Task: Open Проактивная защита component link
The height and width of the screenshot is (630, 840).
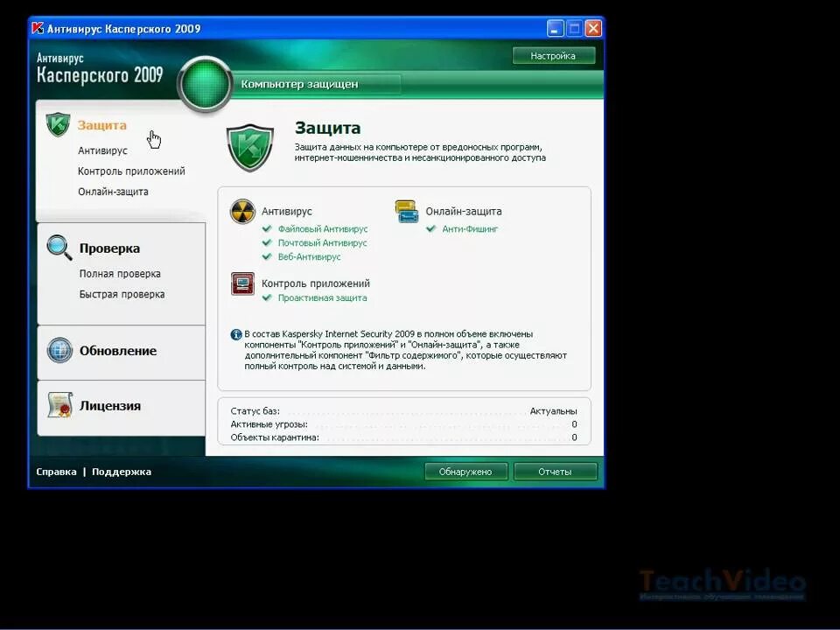Action: click(x=323, y=297)
